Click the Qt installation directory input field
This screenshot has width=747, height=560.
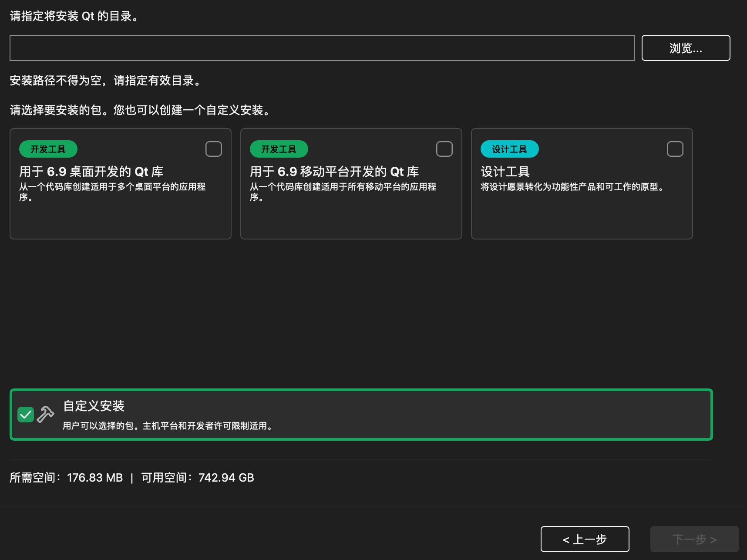[322, 48]
